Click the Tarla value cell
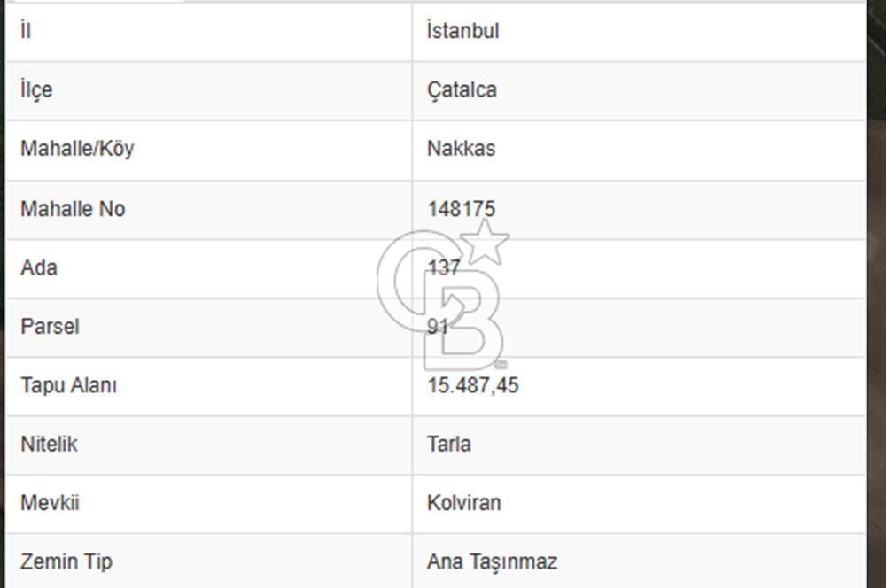This screenshot has height=588, width=886. (x=448, y=445)
